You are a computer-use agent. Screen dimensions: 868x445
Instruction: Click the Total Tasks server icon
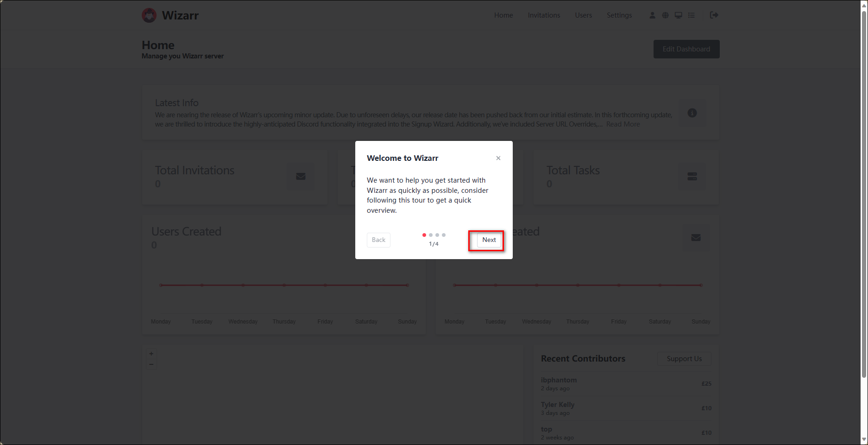[x=692, y=177]
